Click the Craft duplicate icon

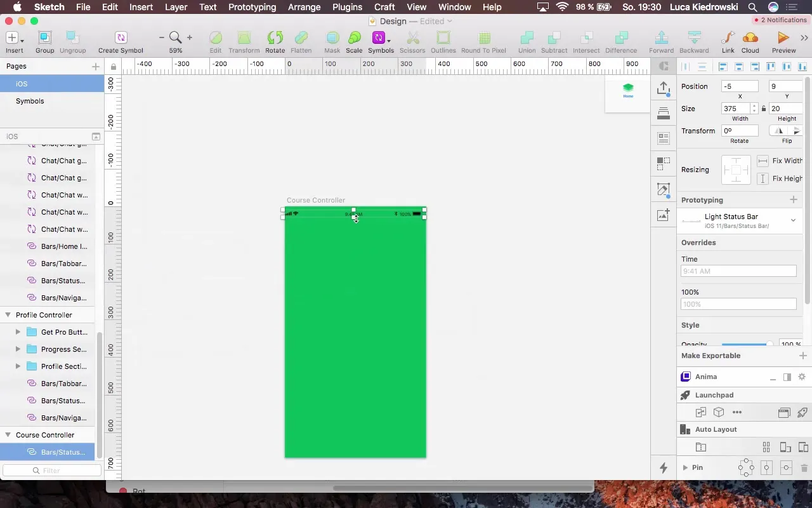[664, 164]
